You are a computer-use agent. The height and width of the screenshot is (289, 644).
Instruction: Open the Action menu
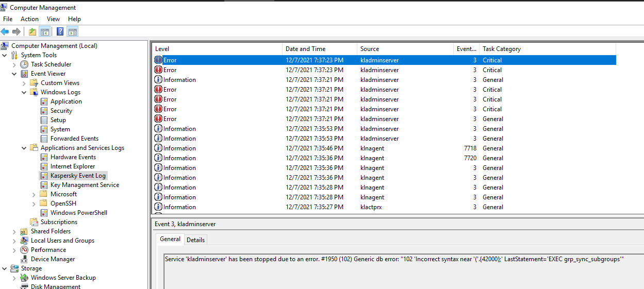click(29, 19)
